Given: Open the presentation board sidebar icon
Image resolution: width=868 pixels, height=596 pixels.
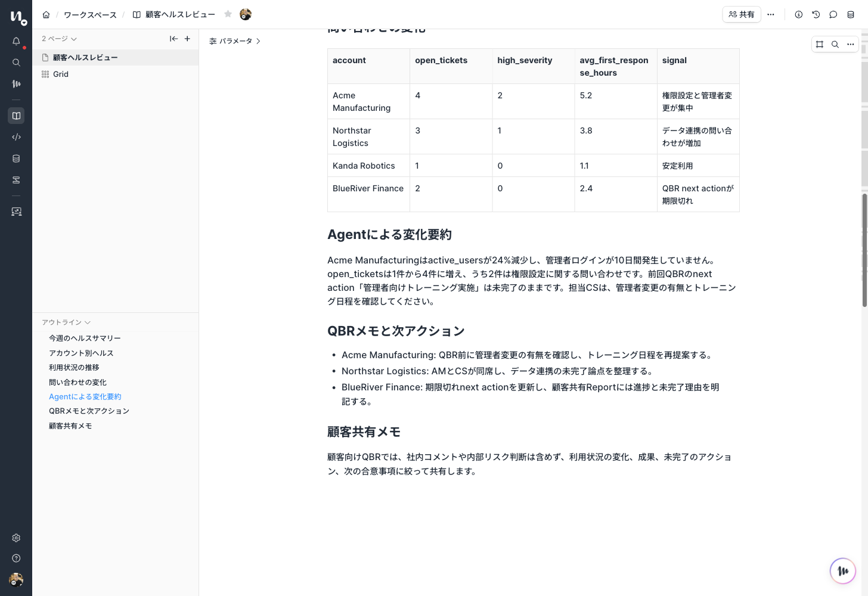Looking at the screenshot, I should coord(16,212).
